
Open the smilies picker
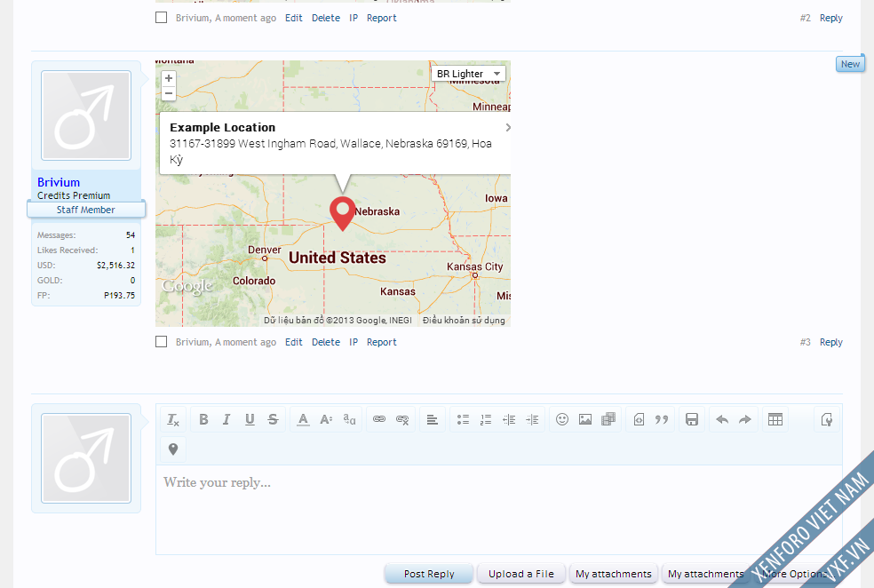click(x=562, y=419)
